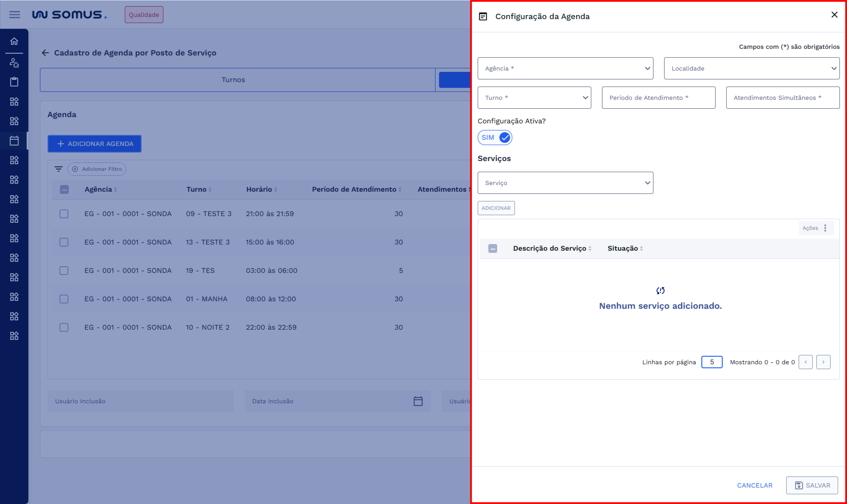Open the Ações three-dot menu

click(825, 228)
